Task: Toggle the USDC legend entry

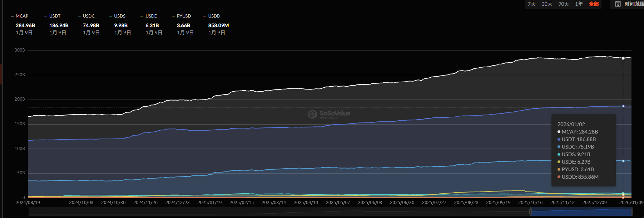Action: click(x=86, y=16)
